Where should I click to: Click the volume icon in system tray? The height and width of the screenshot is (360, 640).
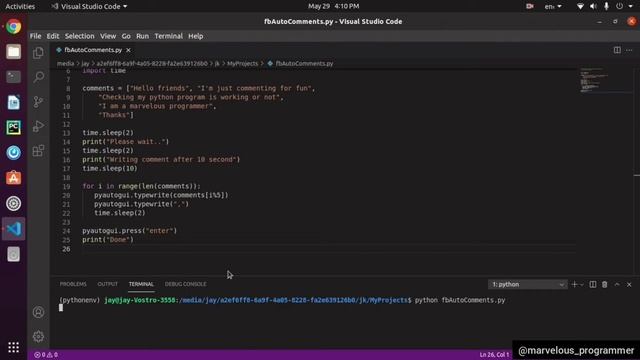(593, 6)
